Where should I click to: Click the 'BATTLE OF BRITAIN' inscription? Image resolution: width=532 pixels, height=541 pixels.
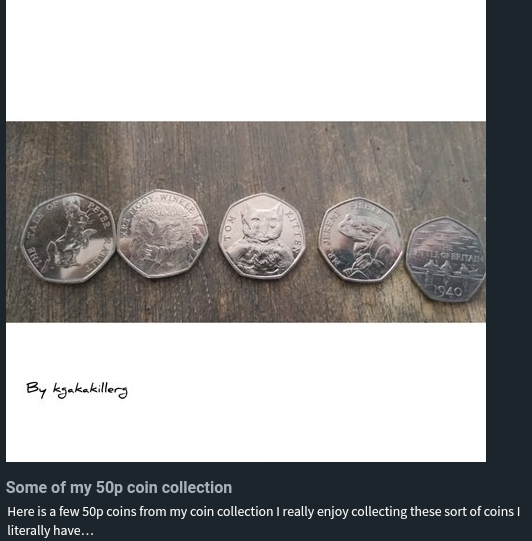pos(447,254)
